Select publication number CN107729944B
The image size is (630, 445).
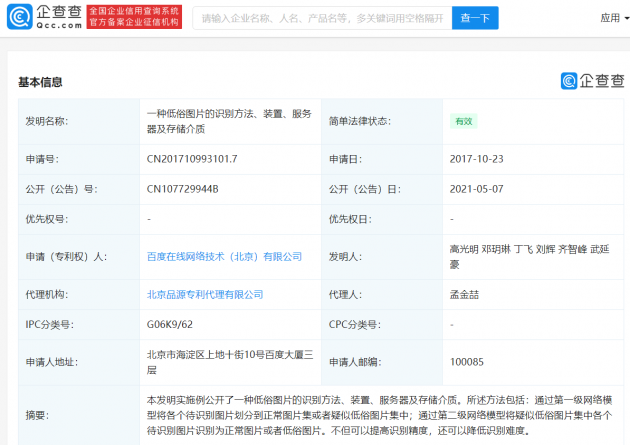(182, 189)
